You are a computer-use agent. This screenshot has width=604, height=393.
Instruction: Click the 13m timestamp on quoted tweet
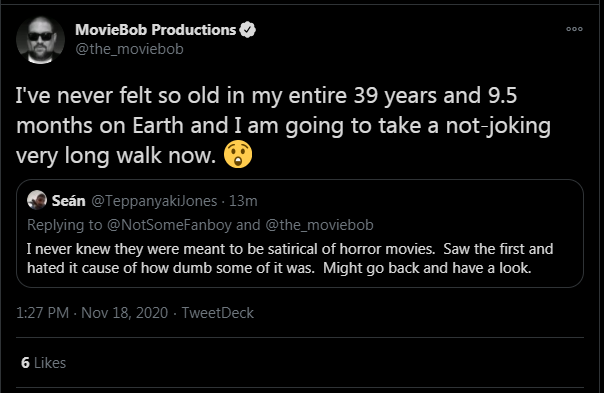click(x=243, y=201)
